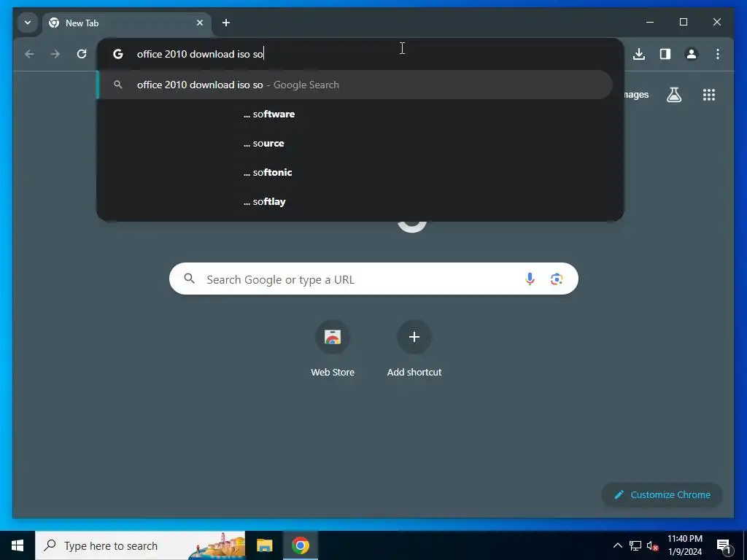The width and height of the screenshot is (747, 560).
Task: Open the clock showing 11:40 PM
Action: pyautogui.click(x=684, y=545)
